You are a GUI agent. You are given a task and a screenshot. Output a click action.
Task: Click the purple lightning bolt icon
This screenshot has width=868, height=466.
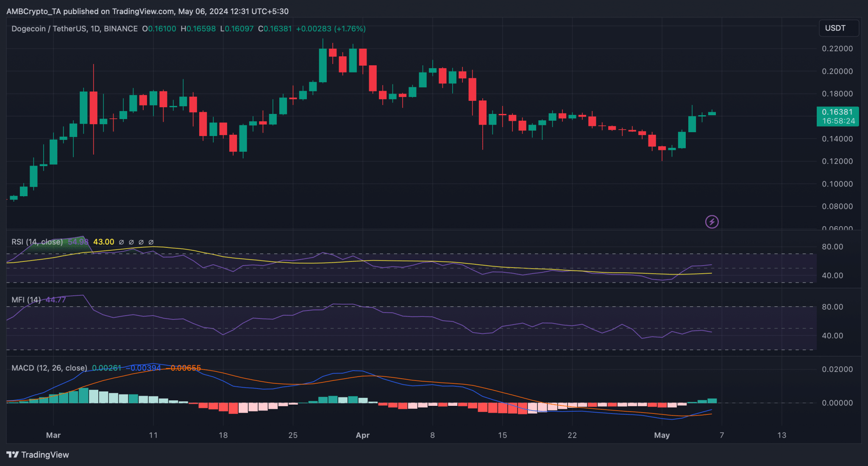coord(712,222)
